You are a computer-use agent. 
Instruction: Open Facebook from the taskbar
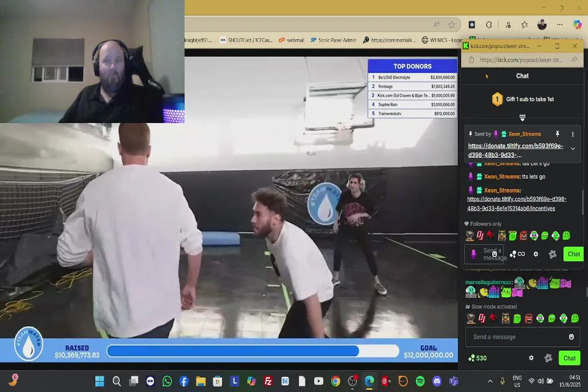(x=184, y=382)
